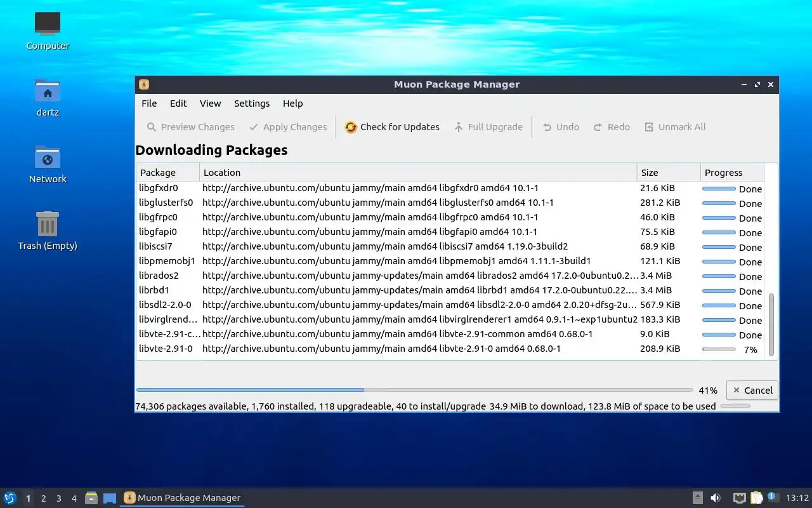This screenshot has width=812, height=508.
Task: Click Preview Changes toolbar button
Action: [x=190, y=127]
